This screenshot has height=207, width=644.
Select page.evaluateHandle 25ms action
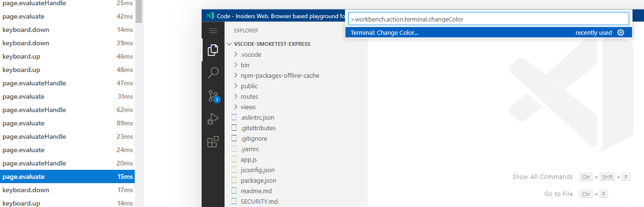click(x=67, y=3)
